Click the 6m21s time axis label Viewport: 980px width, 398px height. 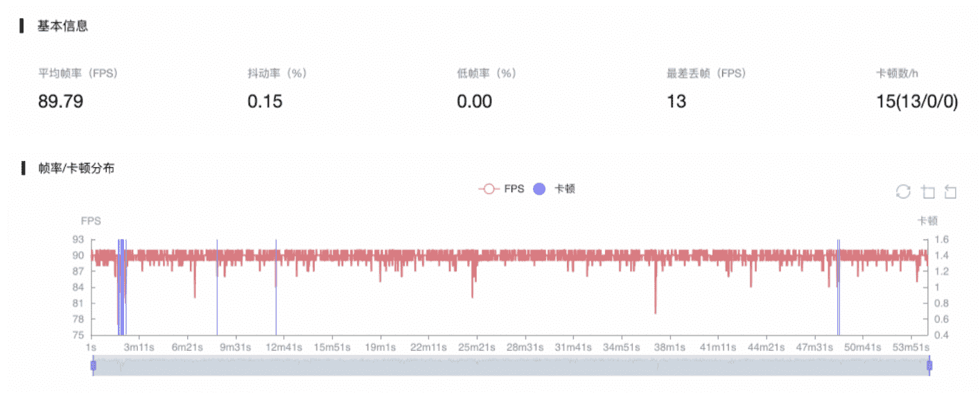pos(188,347)
